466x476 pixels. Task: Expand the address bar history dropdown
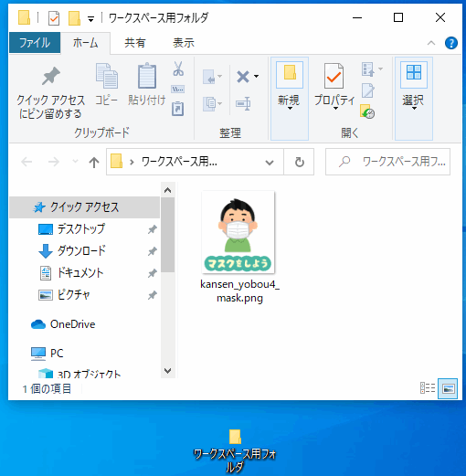[x=270, y=163]
